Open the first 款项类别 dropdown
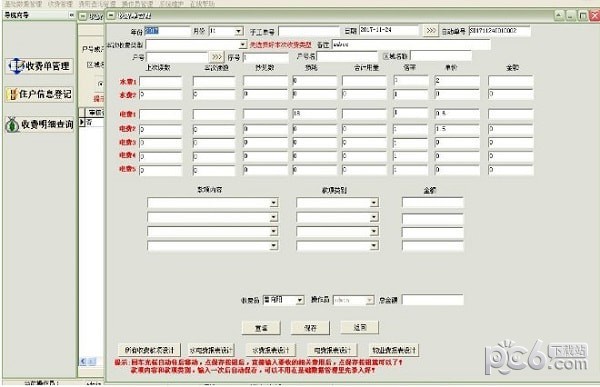The height and width of the screenshot is (387, 600). pos(374,203)
